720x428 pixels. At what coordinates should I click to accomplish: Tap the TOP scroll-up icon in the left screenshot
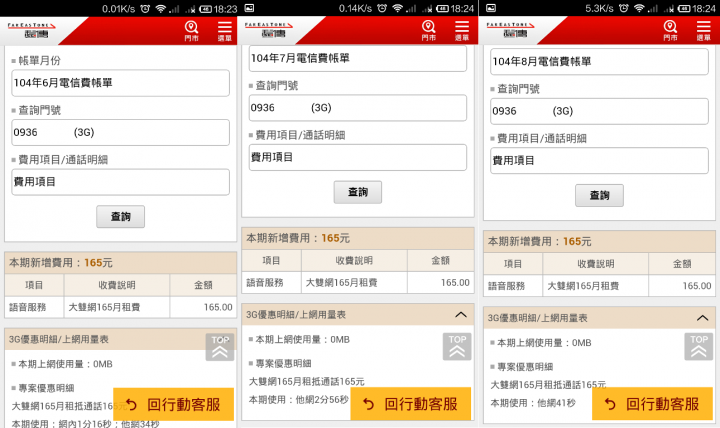[220, 347]
